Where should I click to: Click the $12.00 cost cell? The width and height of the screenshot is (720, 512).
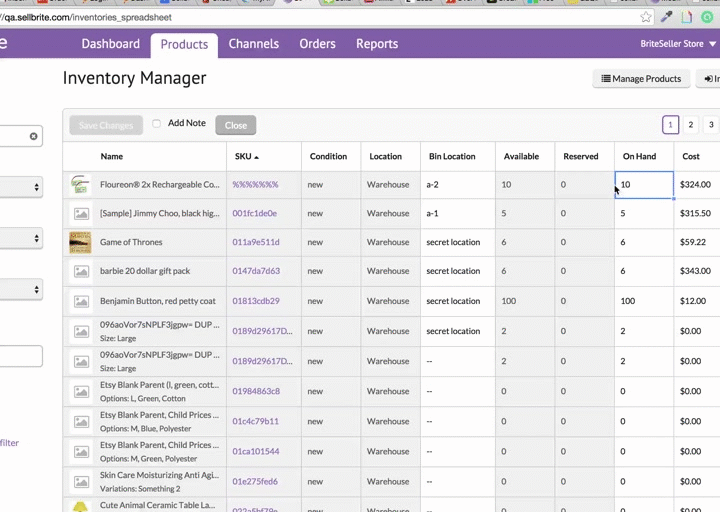tap(697, 301)
